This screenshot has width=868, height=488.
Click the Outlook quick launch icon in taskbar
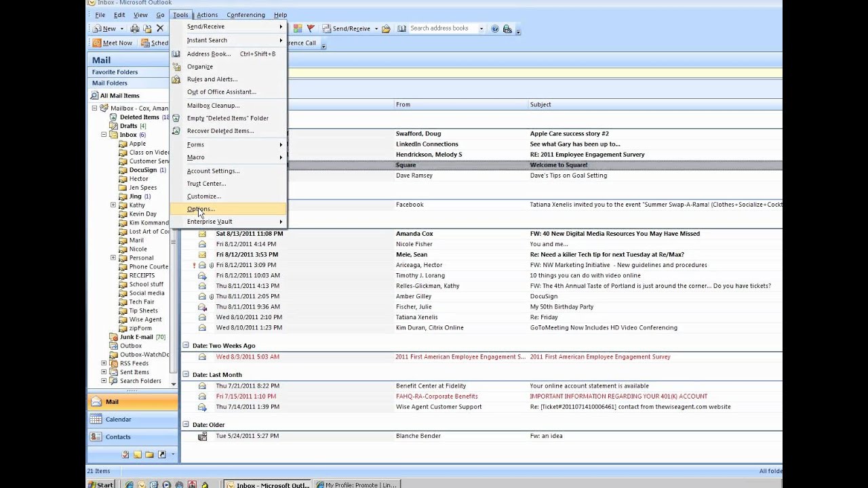pyautogui.click(x=142, y=485)
